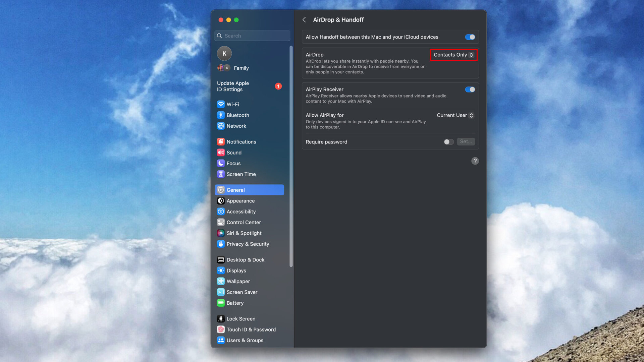Open Bluetooth settings via its icon
The image size is (644, 362).
point(221,115)
